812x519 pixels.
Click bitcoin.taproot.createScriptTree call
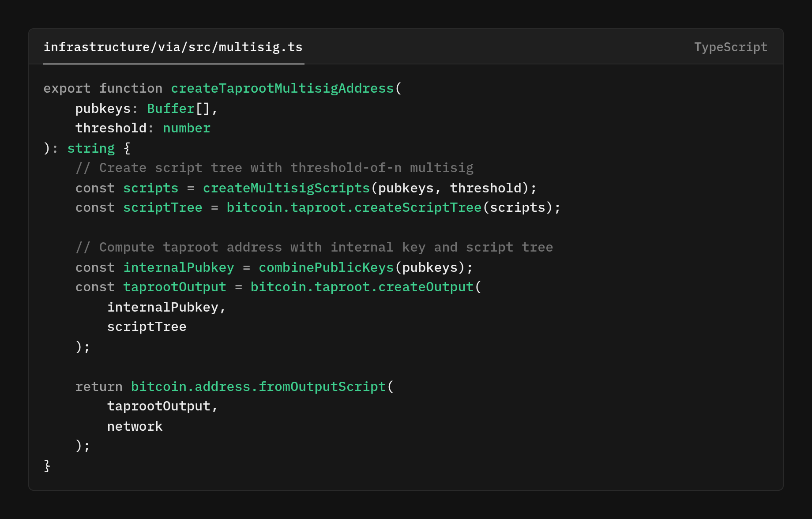(353, 208)
